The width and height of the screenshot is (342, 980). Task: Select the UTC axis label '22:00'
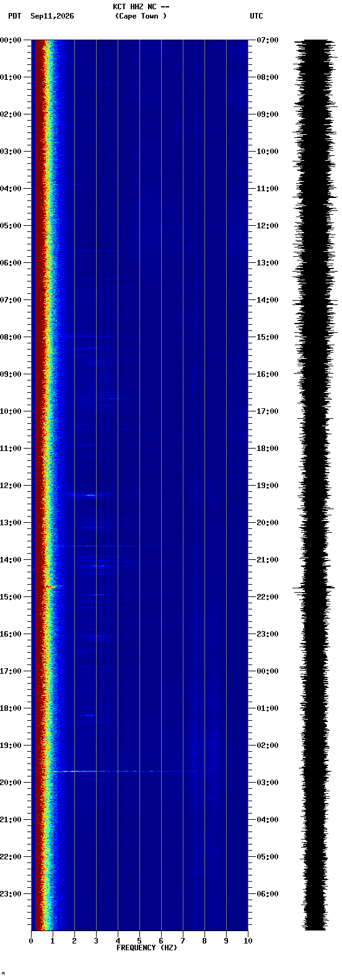(x=268, y=597)
